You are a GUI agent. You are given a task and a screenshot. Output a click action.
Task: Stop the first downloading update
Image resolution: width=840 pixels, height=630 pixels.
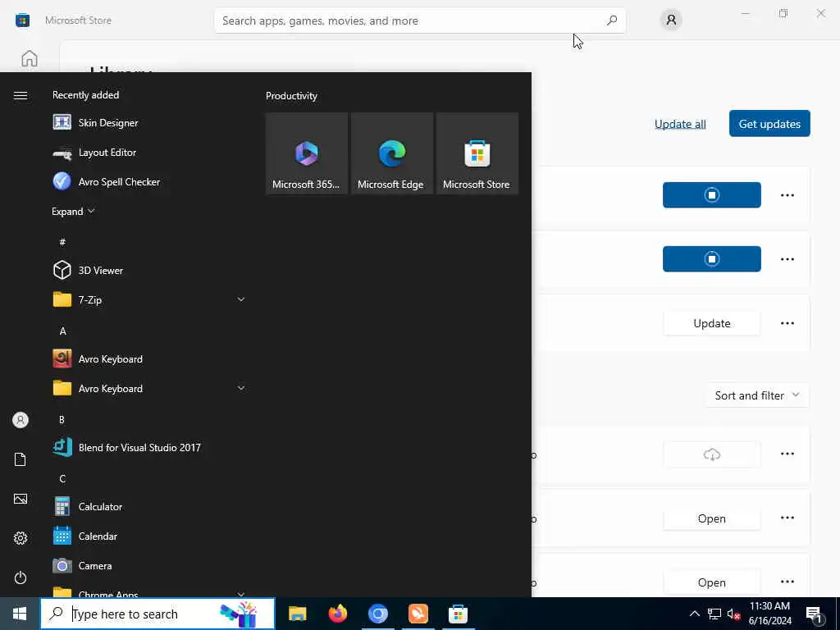pos(711,195)
